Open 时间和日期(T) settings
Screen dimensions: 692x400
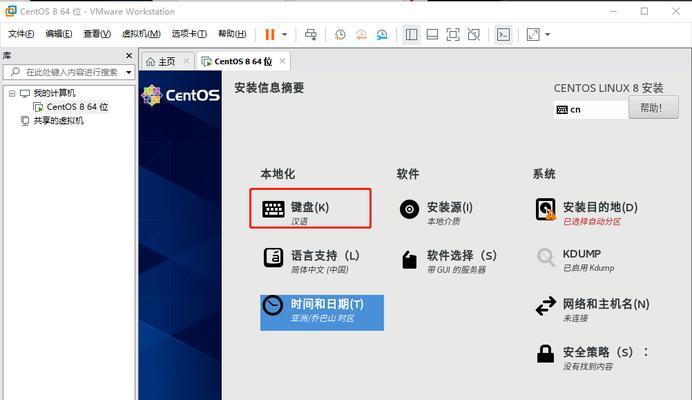(x=322, y=313)
